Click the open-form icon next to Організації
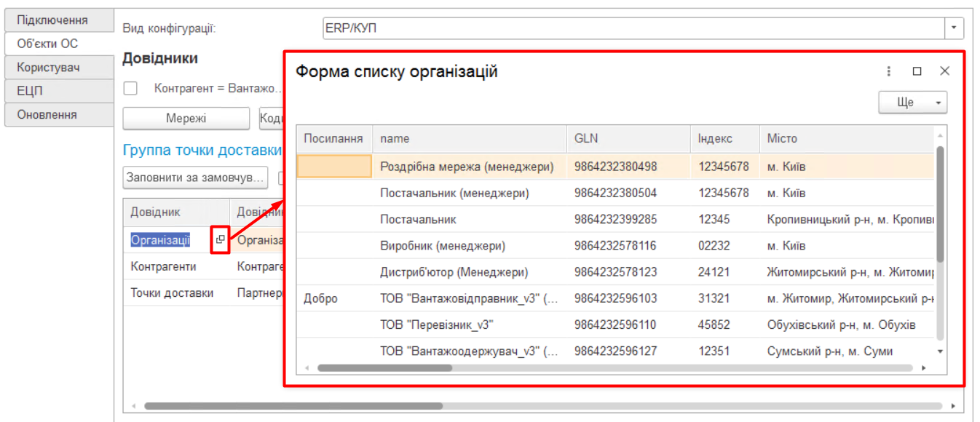980x422 pixels. click(x=220, y=240)
